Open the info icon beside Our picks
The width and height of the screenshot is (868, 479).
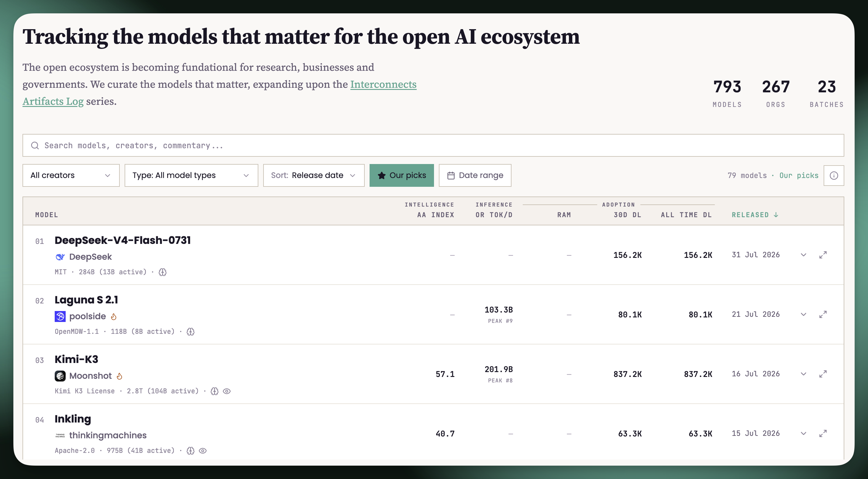pos(834,176)
